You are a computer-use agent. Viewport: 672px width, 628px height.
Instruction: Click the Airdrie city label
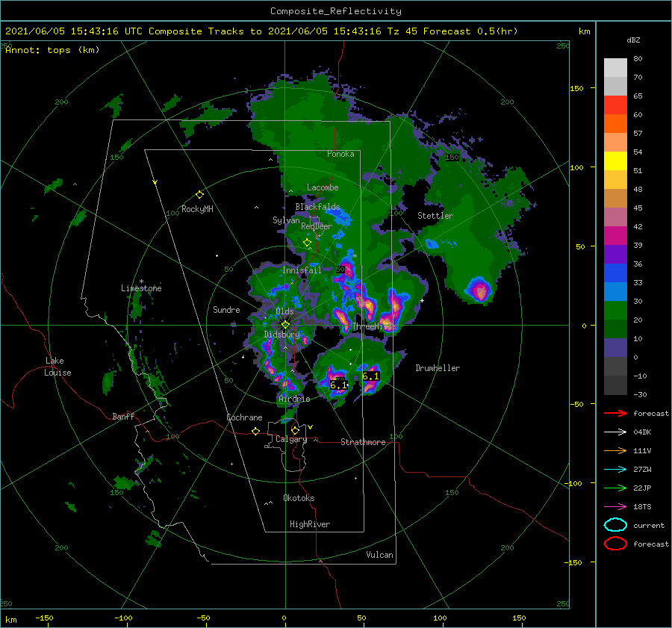click(x=294, y=399)
